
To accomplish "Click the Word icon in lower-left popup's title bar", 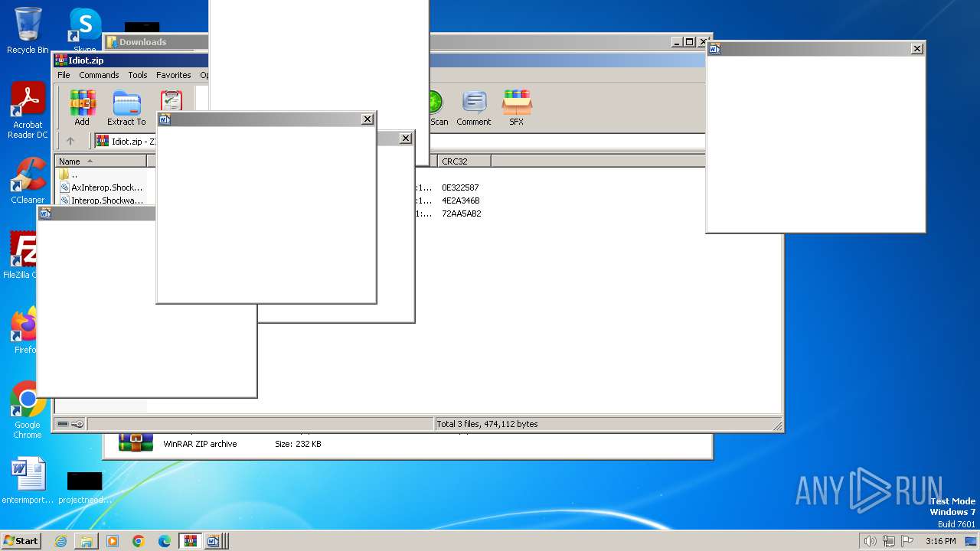I will click(45, 214).
